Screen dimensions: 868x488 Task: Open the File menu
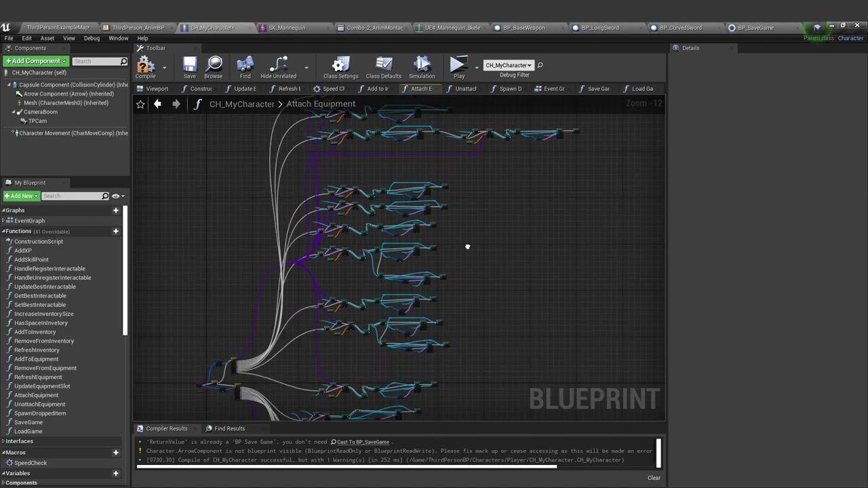coord(9,38)
